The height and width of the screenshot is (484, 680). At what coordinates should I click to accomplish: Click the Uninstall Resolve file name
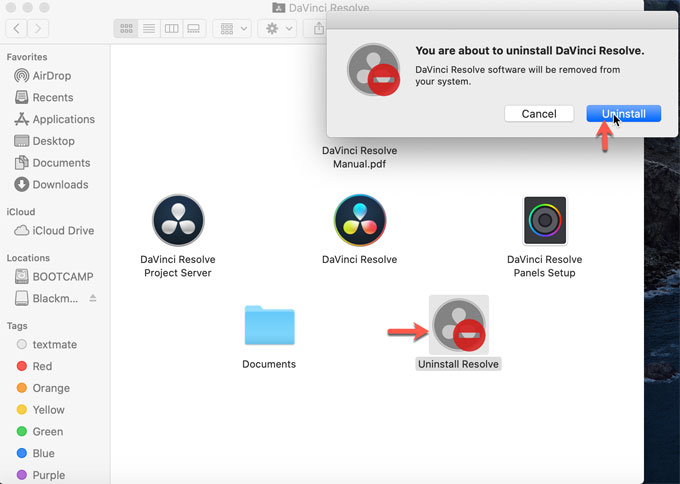(458, 364)
